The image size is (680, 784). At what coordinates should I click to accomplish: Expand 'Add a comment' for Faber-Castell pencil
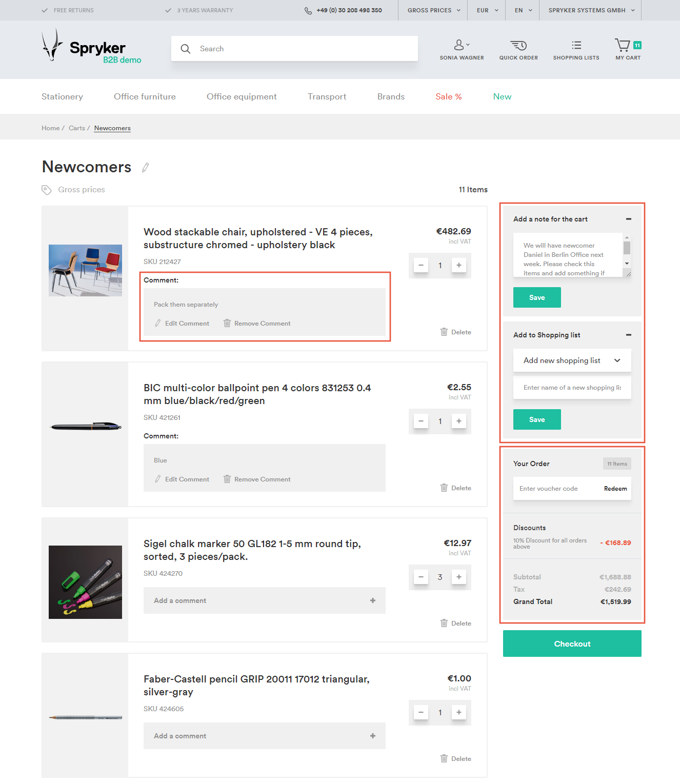tap(265, 736)
